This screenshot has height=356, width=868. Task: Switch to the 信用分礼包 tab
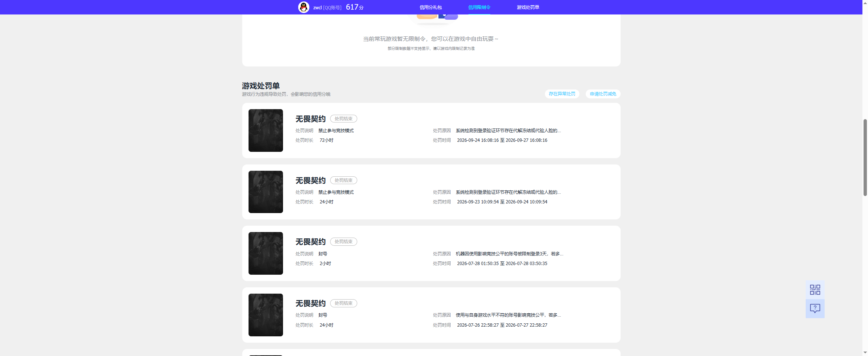coord(430,7)
